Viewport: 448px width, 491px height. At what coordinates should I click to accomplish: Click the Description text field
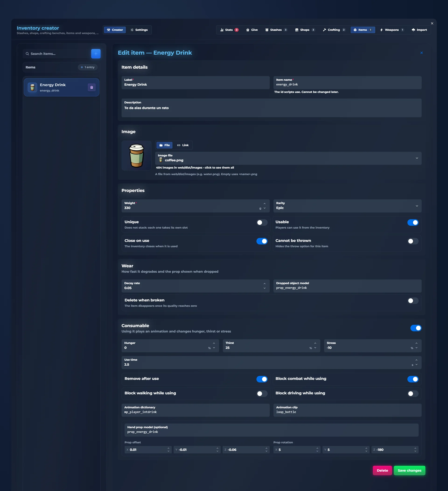click(271, 108)
